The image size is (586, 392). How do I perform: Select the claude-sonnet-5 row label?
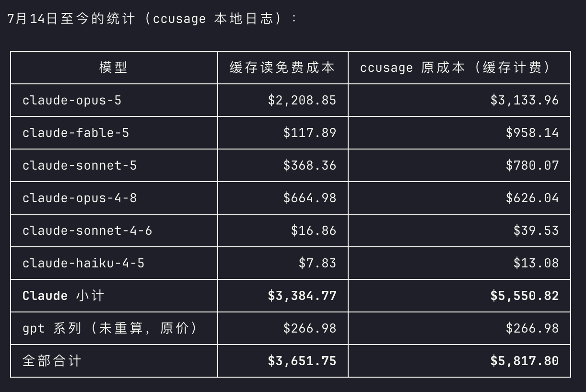pos(80,165)
